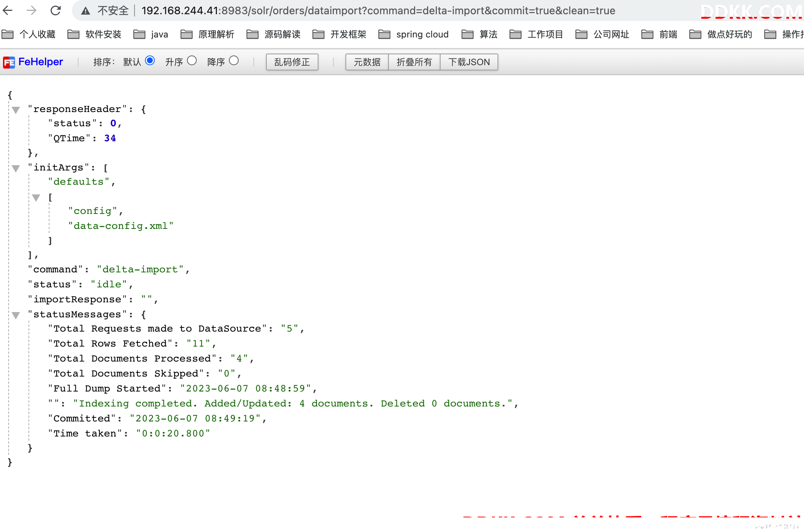Click the FeHelper title link

40,62
